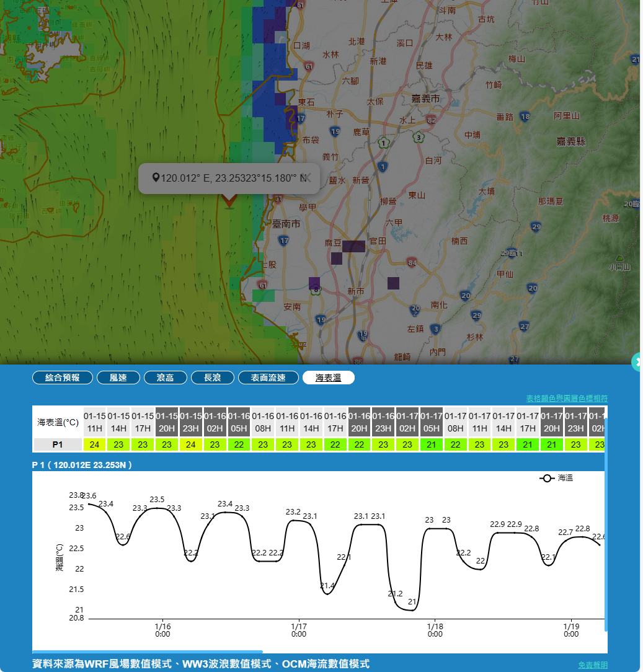Show the 長浪 forecast tab
Image resolution: width=643 pixels, height=672 pixels.
pyautogui.click(x=212, y=378)
